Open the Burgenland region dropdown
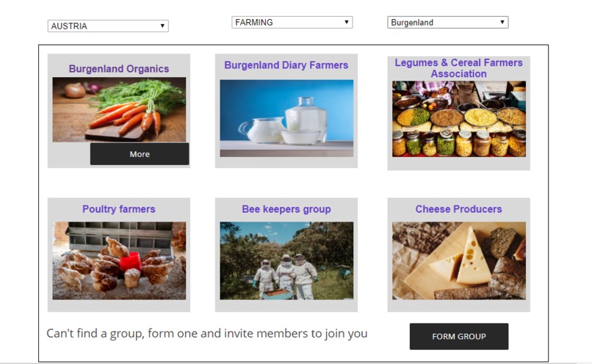The image size is (592, 364). point(448,22)
